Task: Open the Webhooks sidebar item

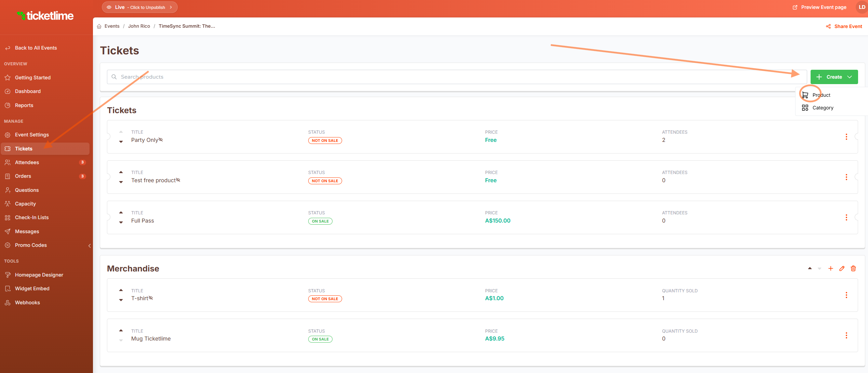Action: [27, 303]
